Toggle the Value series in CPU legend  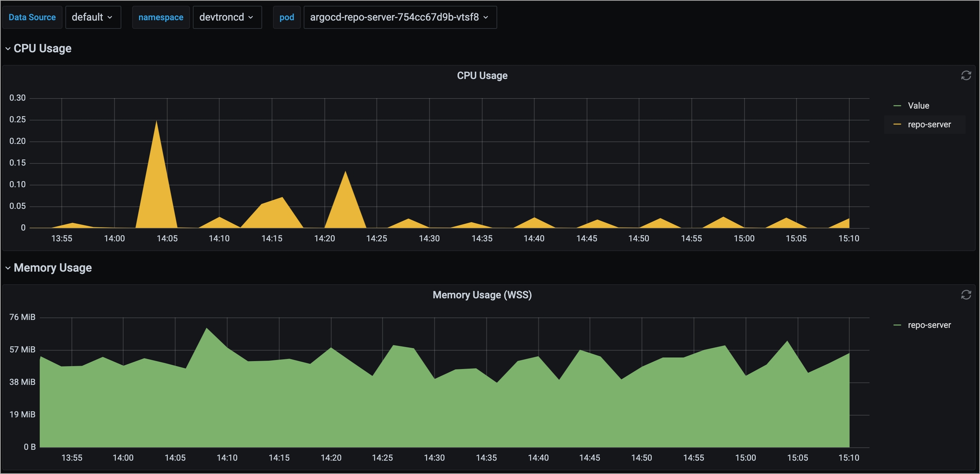(x=918, y=106)
